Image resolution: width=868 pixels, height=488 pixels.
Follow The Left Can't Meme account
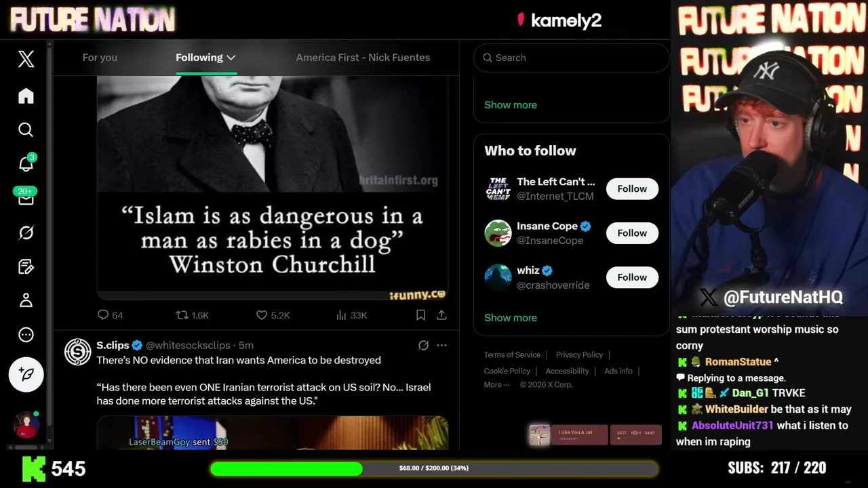click(x=632, y=189)
